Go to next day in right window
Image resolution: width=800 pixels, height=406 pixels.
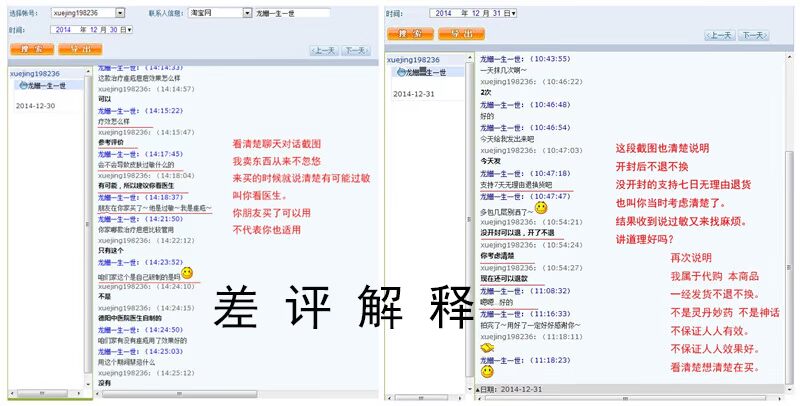[751, 35]
